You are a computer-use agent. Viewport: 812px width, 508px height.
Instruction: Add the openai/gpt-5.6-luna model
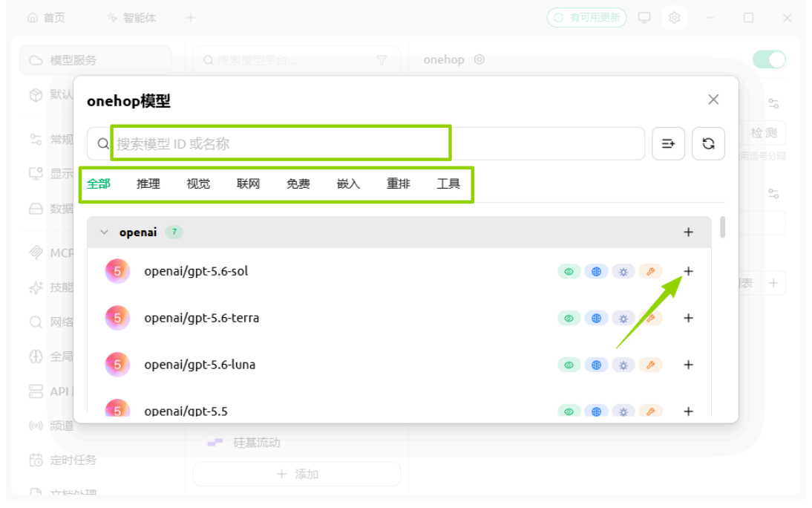click(688, 365)
